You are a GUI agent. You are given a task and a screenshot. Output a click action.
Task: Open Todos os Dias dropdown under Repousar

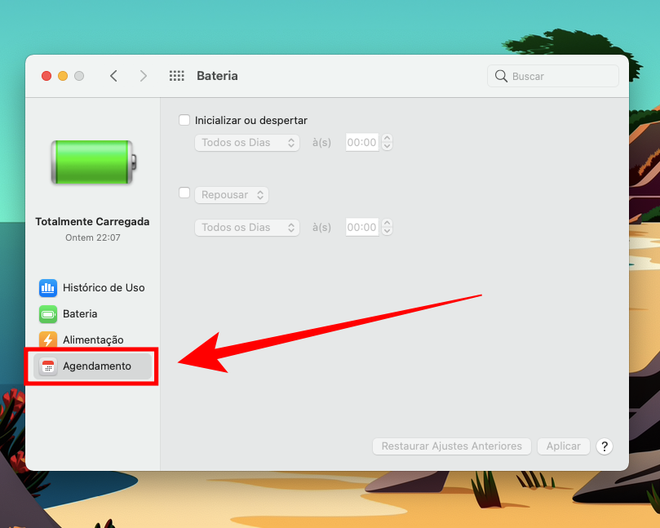(247, 227)
